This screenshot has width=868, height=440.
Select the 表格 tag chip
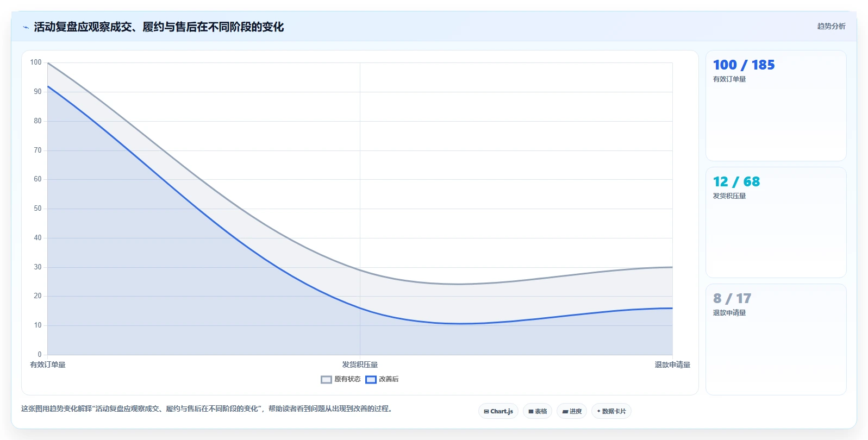(538, 411)
